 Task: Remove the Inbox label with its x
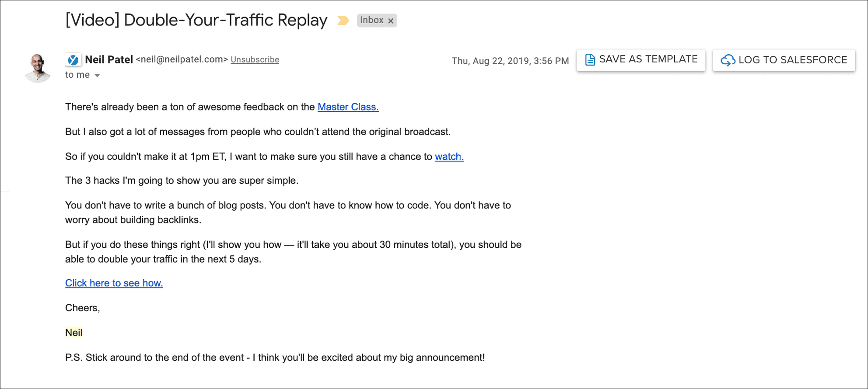391,21
